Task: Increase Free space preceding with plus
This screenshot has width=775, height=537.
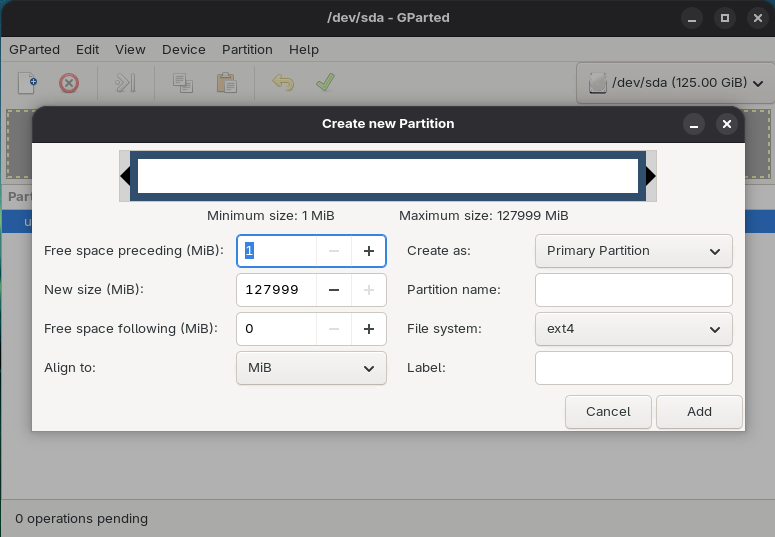Action: coord(368,251)
